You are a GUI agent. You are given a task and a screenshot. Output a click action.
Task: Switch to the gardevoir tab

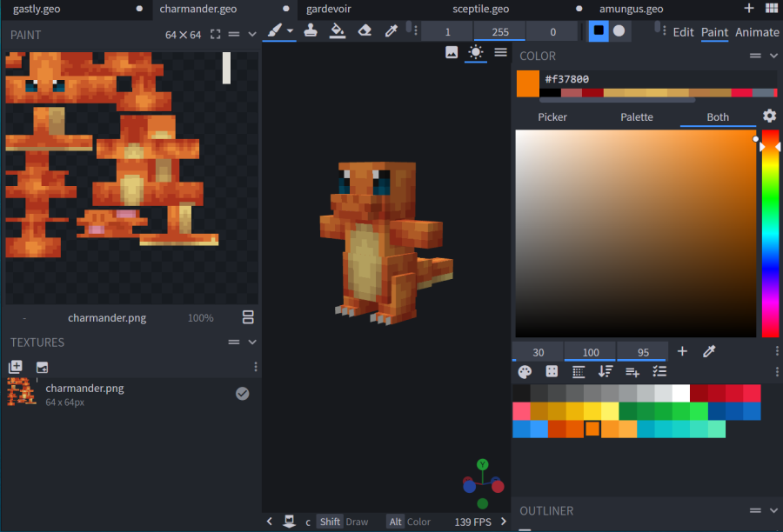tap(329, 9)
